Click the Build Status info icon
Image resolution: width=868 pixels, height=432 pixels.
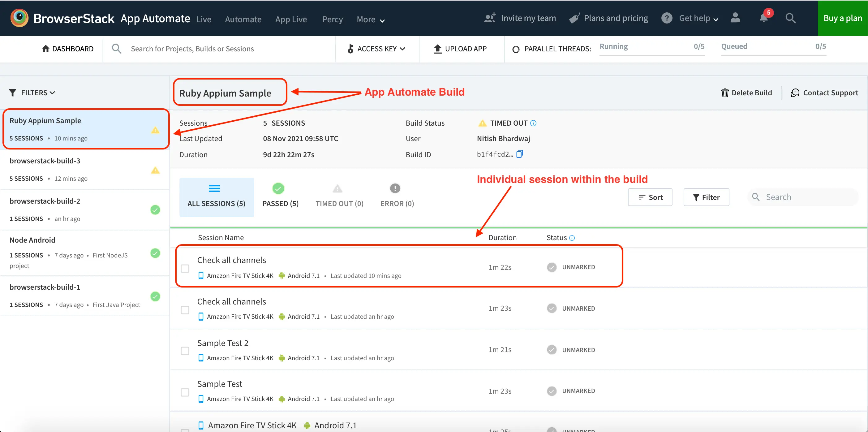pyautogui.click(x=533, y=123)
